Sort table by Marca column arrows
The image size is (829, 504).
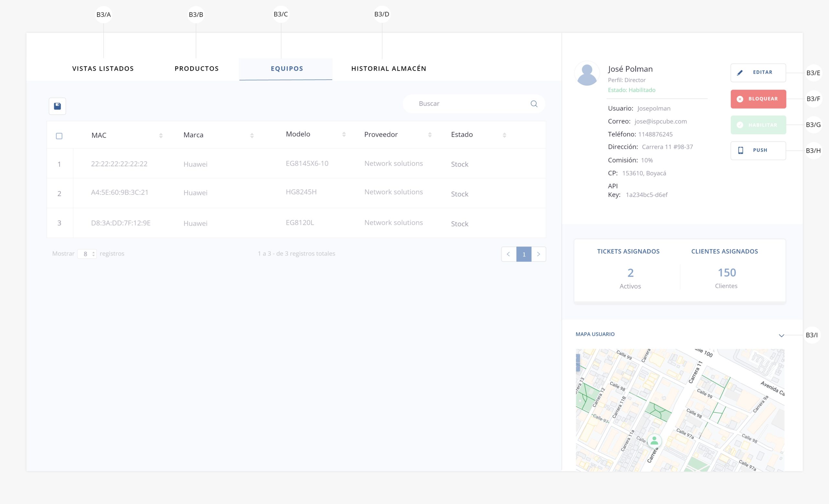[x=252, y=135]
